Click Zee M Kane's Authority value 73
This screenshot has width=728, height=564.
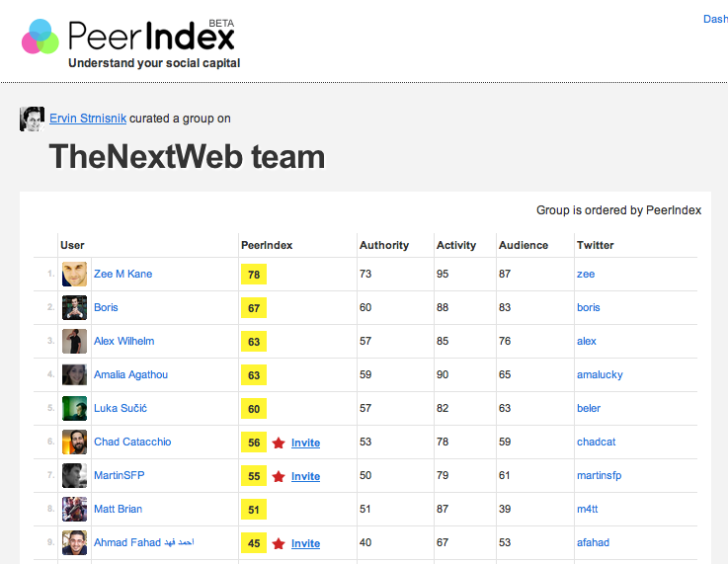pyautogui.click(x=365, y=274)
